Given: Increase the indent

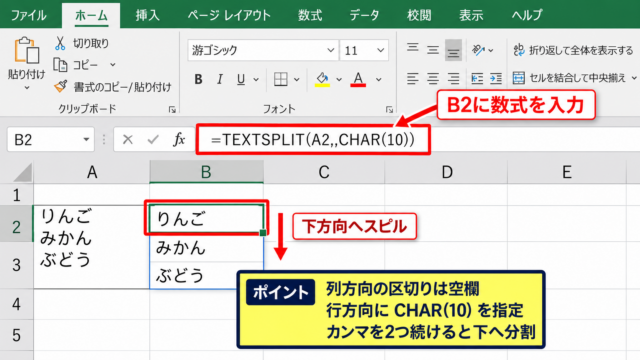Looking at the screenshot, I should 496,78.
